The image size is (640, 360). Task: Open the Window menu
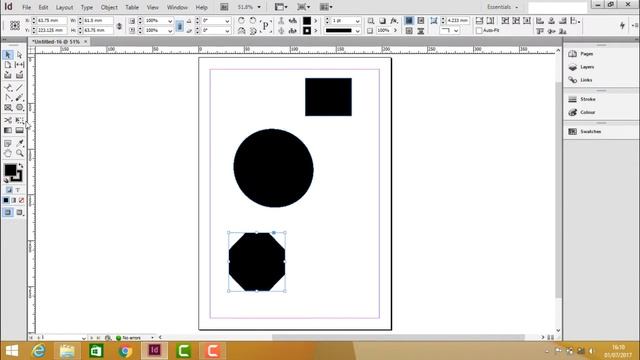tap(177, 7)
